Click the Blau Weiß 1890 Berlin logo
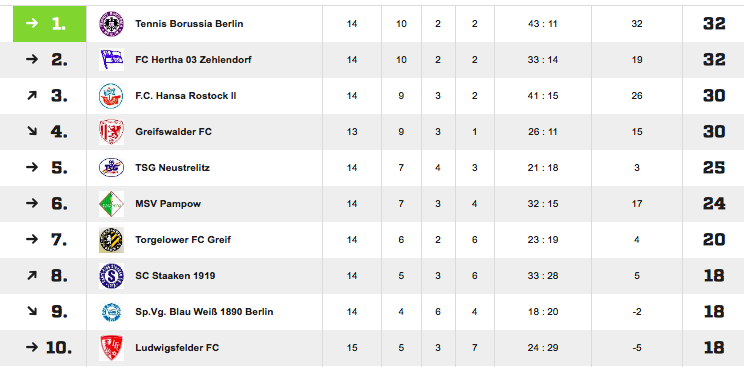The image size is (744, 367). (111, 312)
